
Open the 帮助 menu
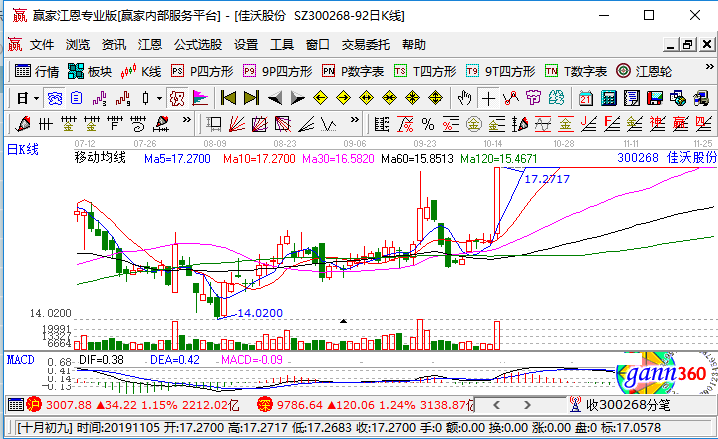point(413,44)
